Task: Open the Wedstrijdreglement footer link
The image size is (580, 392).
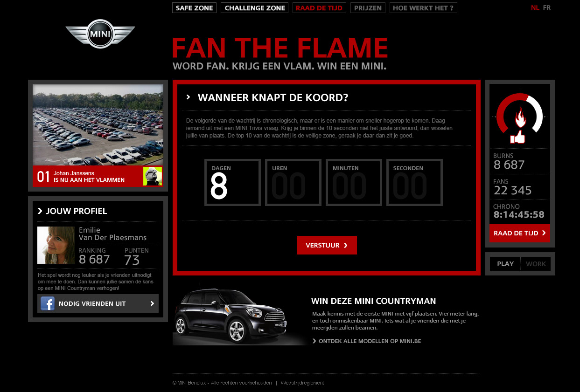Action: coord(302,383)
